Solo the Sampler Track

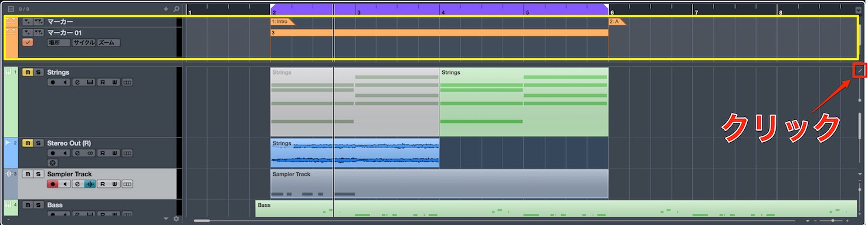point(38,174)
